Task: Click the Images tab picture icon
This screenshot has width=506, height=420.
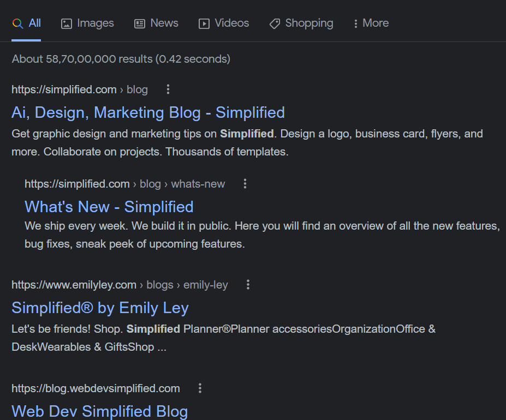Action: click(67, 24)
